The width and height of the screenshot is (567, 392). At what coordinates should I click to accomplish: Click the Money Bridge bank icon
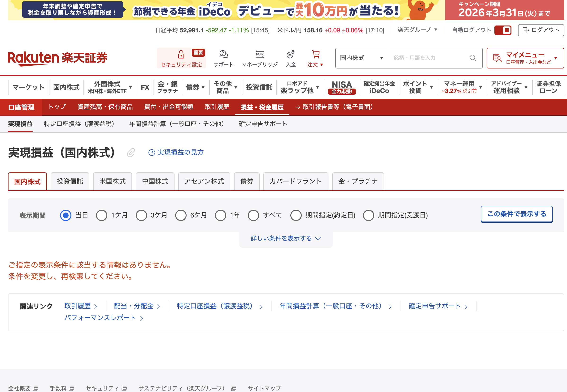[x=260, y=54]
